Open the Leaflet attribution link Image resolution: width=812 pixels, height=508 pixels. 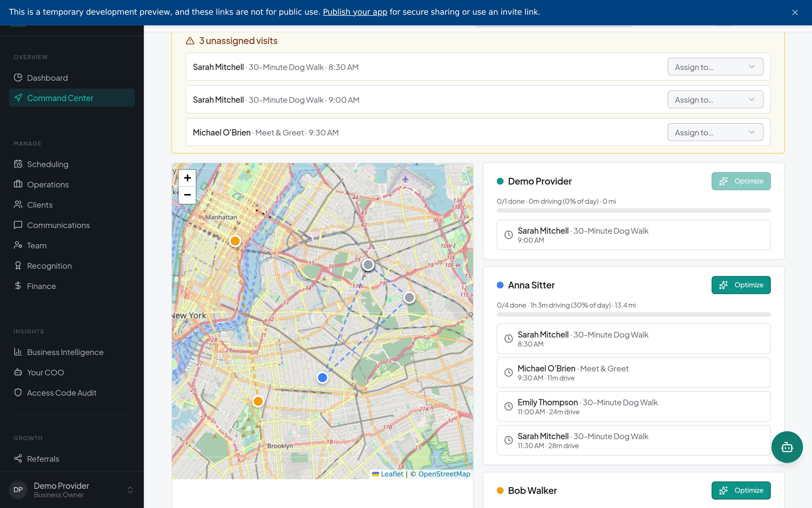pyautogui.click(x=392, y=474)
